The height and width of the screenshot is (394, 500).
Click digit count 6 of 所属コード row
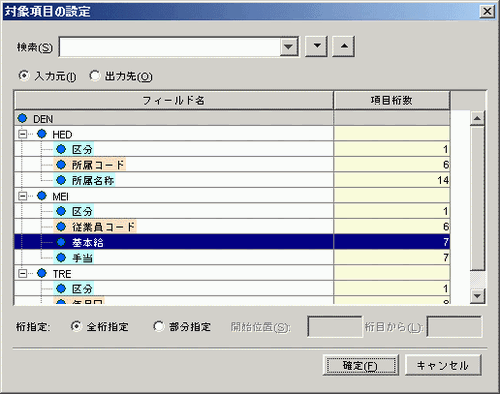click(392, 165)
